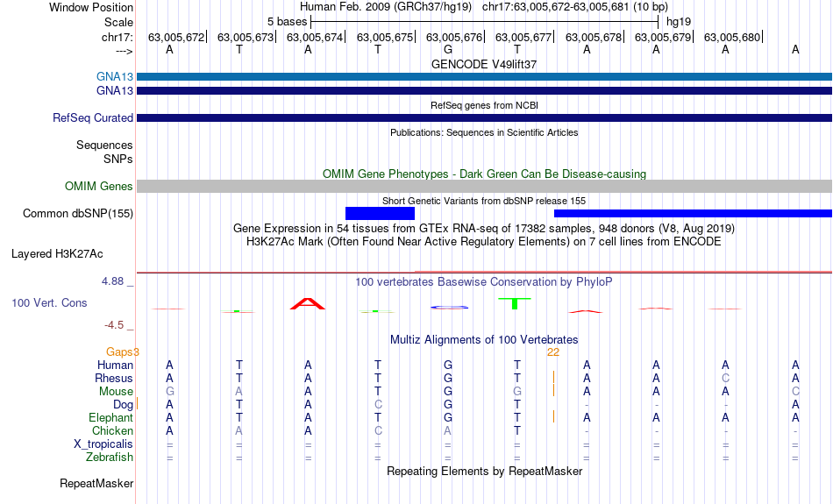Image resolution: width=833 pixels, height=504 pixels.
Task: Click the chr17: ruler label
Action: pos(117,37)
